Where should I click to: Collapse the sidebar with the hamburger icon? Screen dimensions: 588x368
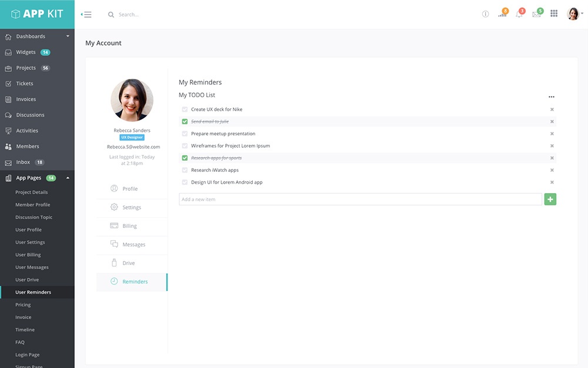(x=86, y=15)
